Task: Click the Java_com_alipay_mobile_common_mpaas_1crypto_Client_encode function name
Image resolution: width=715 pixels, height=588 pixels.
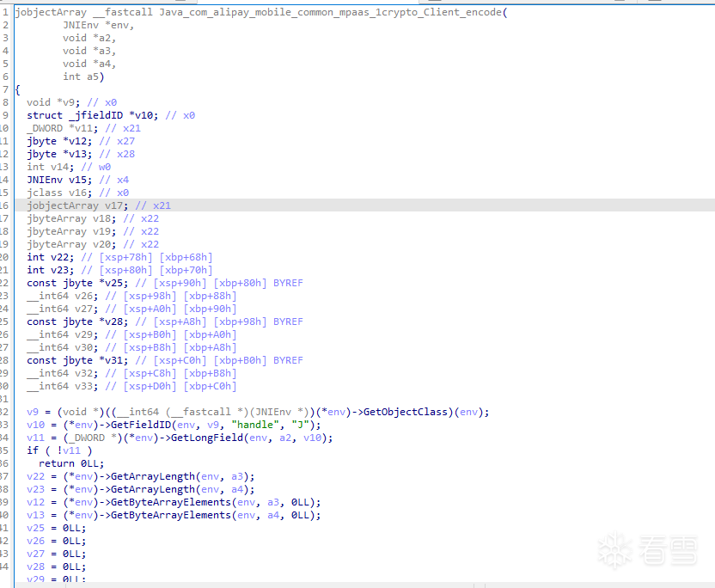Action: tap(331, 12)
